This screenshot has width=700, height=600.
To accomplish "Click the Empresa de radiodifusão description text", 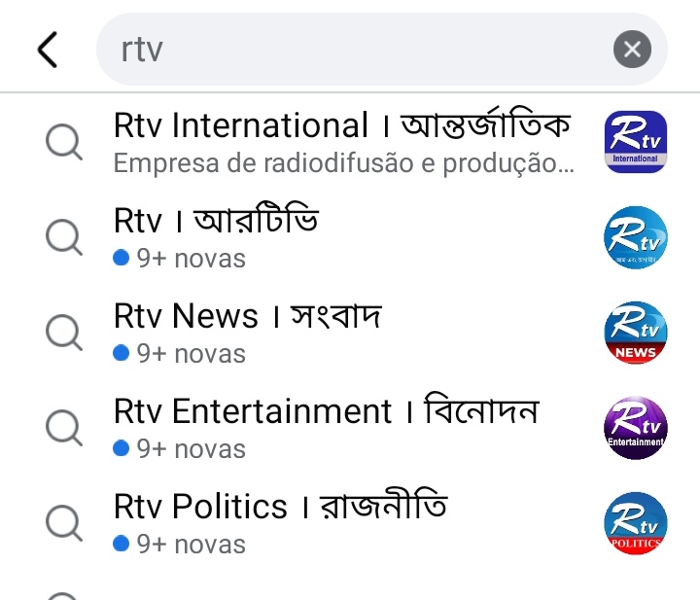I will 344,163.
